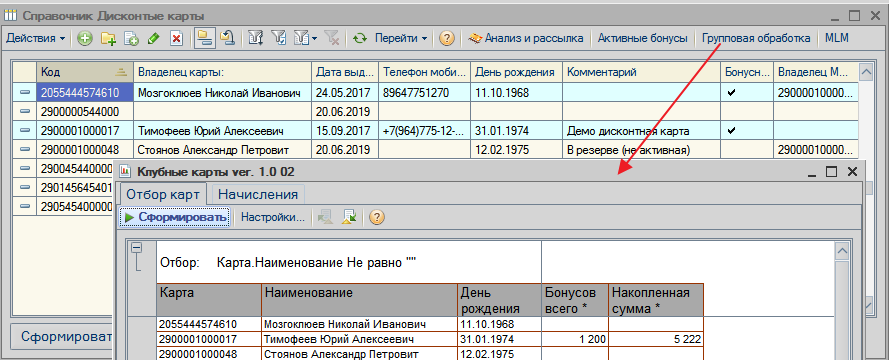Viewport: 889px width, 360px height.
Task: Switch to the Начисления tab
Action: [258, 194]
